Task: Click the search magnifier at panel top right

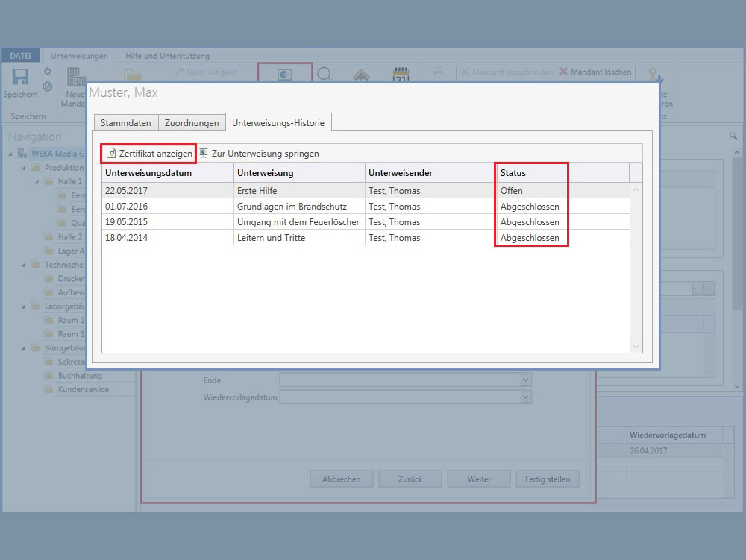Action: coord(733,136)
